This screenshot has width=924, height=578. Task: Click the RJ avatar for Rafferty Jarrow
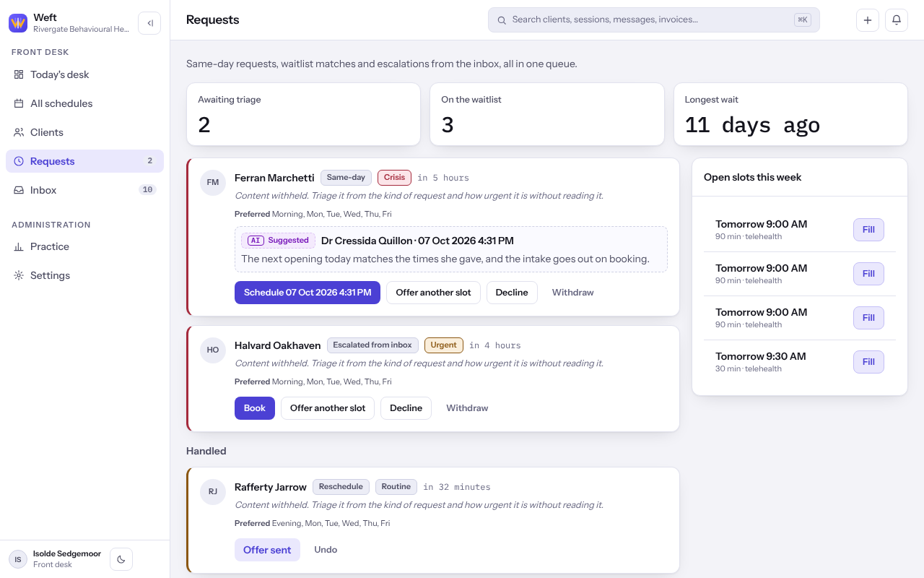[x=213, y=491]
